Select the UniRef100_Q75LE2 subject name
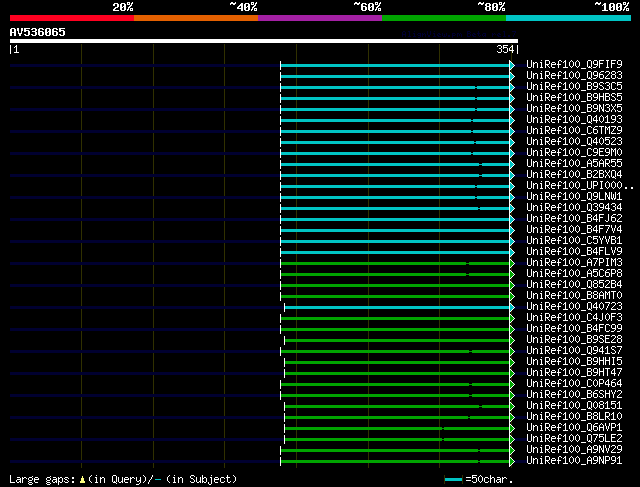The image size is (640, 487). [574, 439]
